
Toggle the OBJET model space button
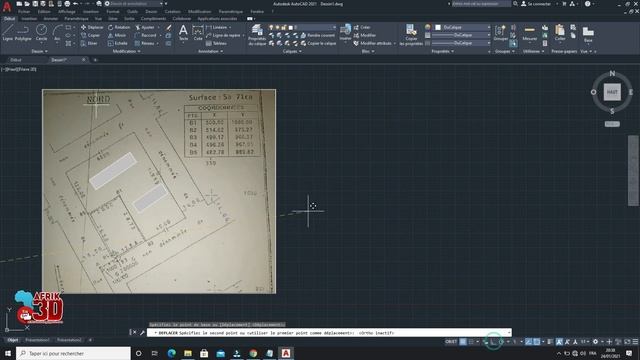coord(451,342)
